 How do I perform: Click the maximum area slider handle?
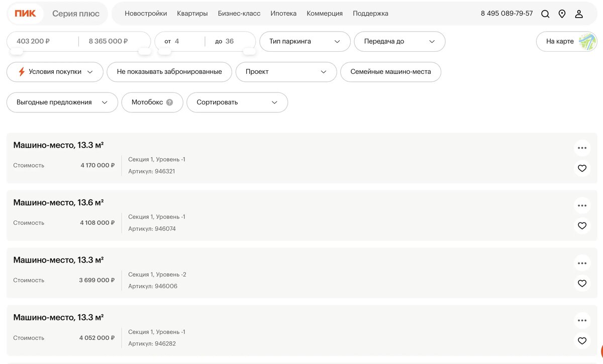[x=249, y=51]
